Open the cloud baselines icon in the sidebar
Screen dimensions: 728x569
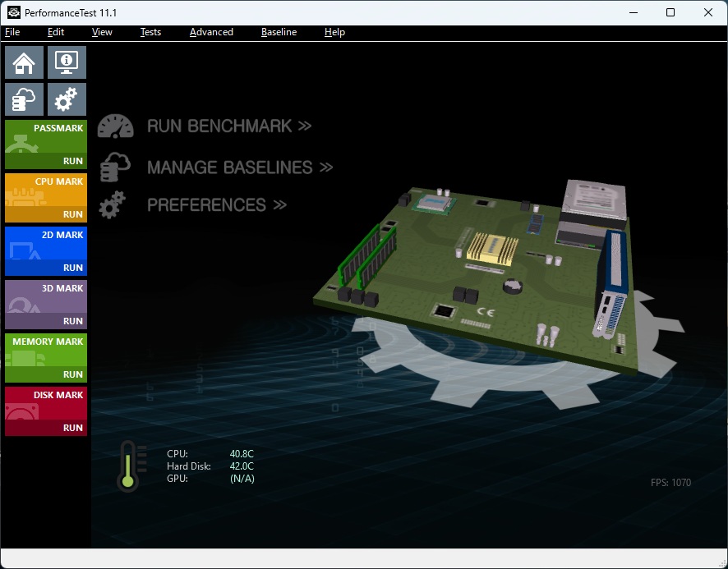(x=24, y=99)
